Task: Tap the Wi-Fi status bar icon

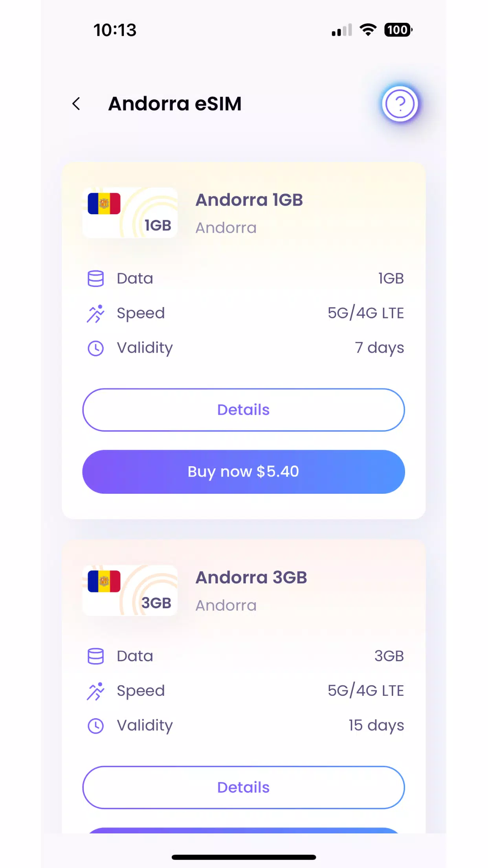Action: click(x=368, y=30)
